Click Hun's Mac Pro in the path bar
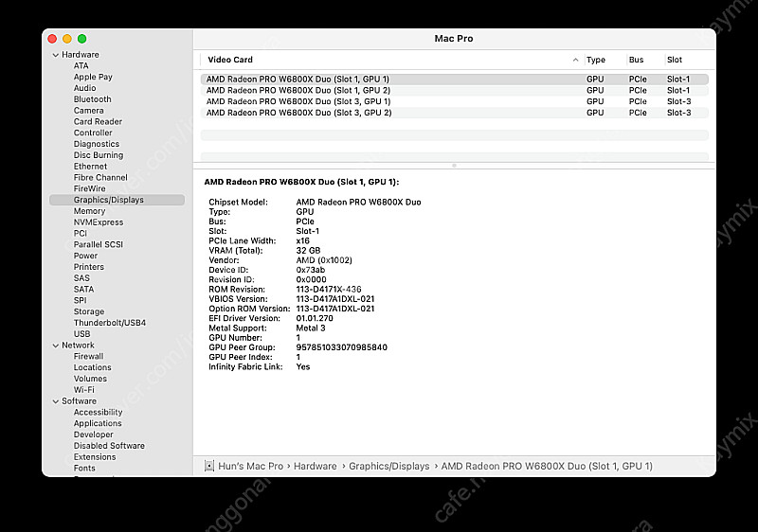This screenshot has height=532, width=758. tap(250, 466)
